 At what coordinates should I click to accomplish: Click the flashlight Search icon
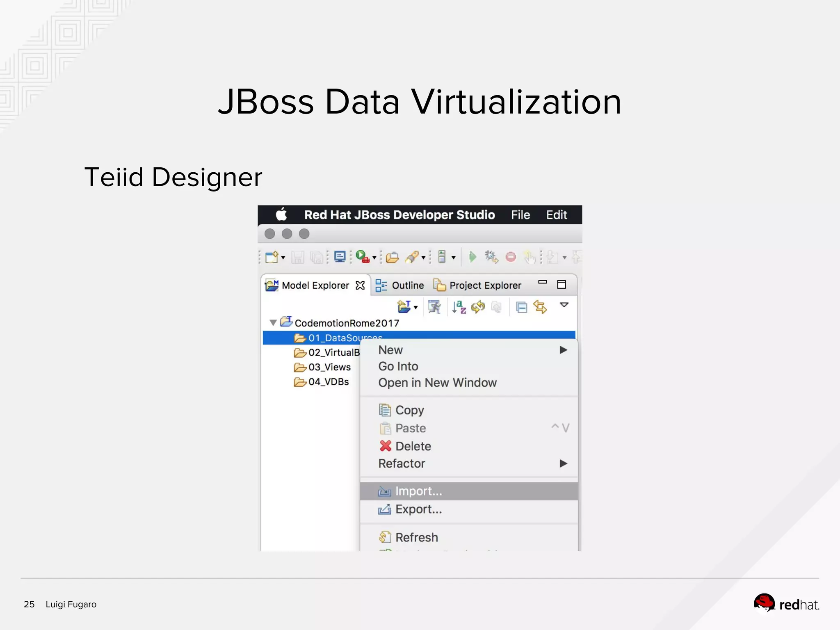pos(412,257)
